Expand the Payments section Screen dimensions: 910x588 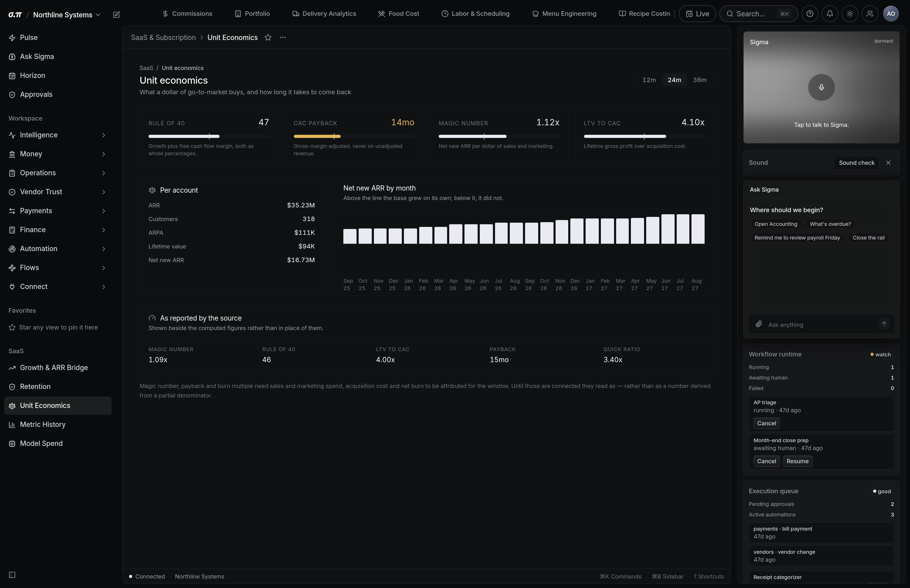coord(58,211)
